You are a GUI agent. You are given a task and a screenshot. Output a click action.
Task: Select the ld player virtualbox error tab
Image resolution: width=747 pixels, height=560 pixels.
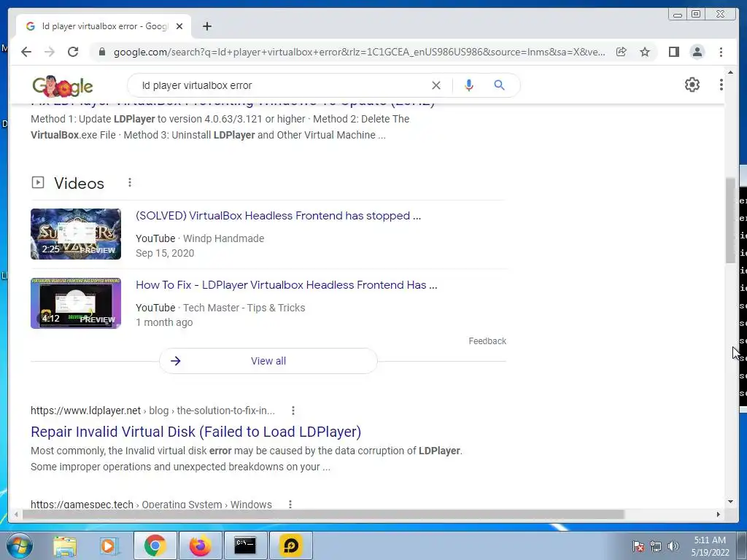tap(104, 26)
